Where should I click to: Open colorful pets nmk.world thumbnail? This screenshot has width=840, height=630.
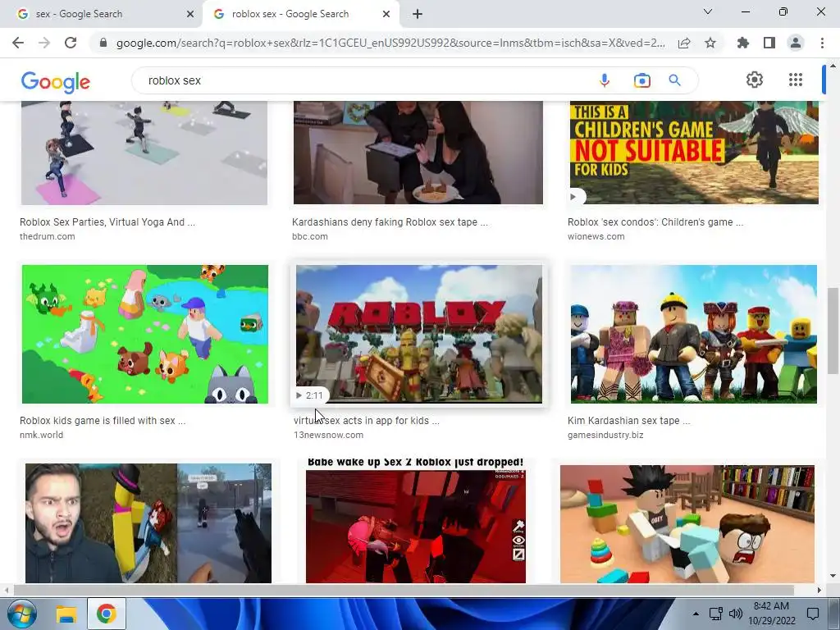point(144,334)
